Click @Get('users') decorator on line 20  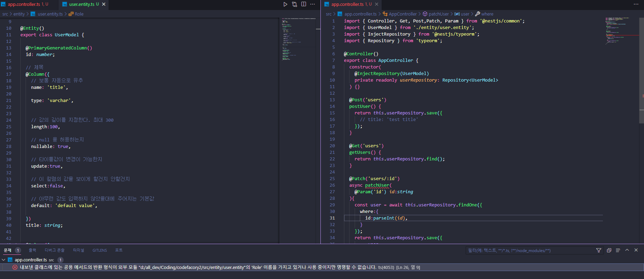[366, 146]
